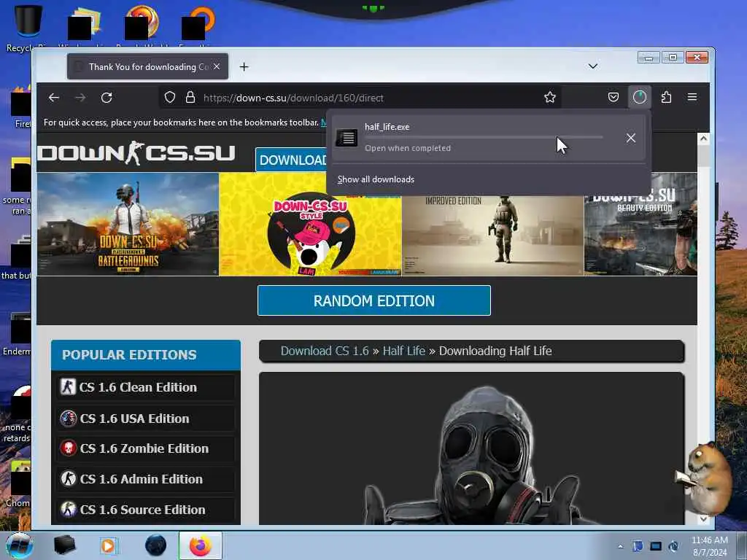Click the 'Downloading Half Life' breadcrumb text

tap(495, 351)
